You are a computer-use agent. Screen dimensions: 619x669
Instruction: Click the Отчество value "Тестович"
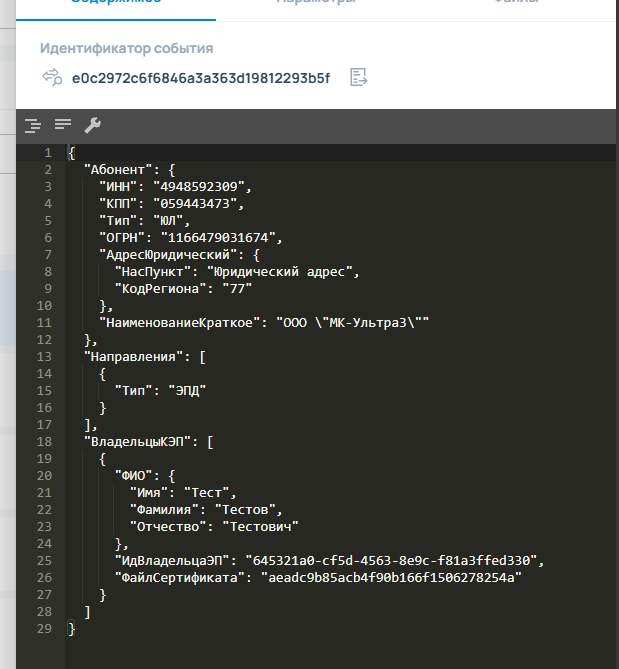260,527
